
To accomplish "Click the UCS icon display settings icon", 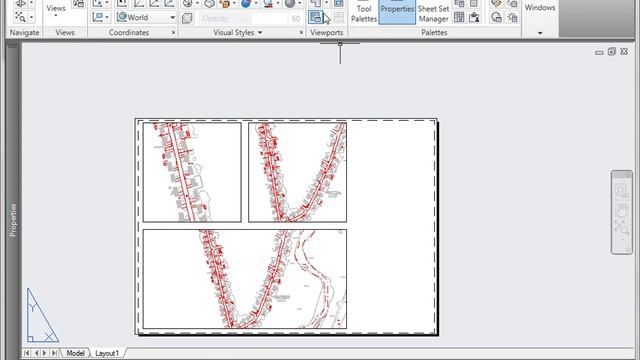I will click(98, 17).
